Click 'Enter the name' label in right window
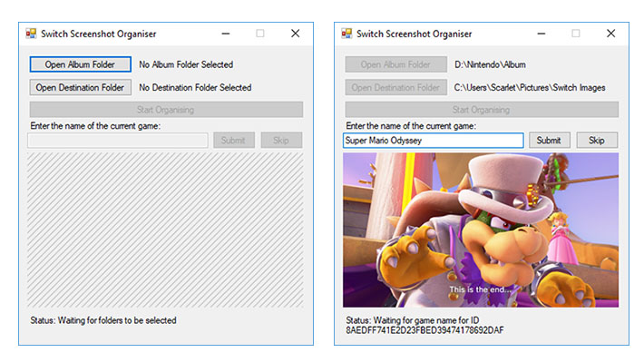644x362 pixels. tap(411, 126)
